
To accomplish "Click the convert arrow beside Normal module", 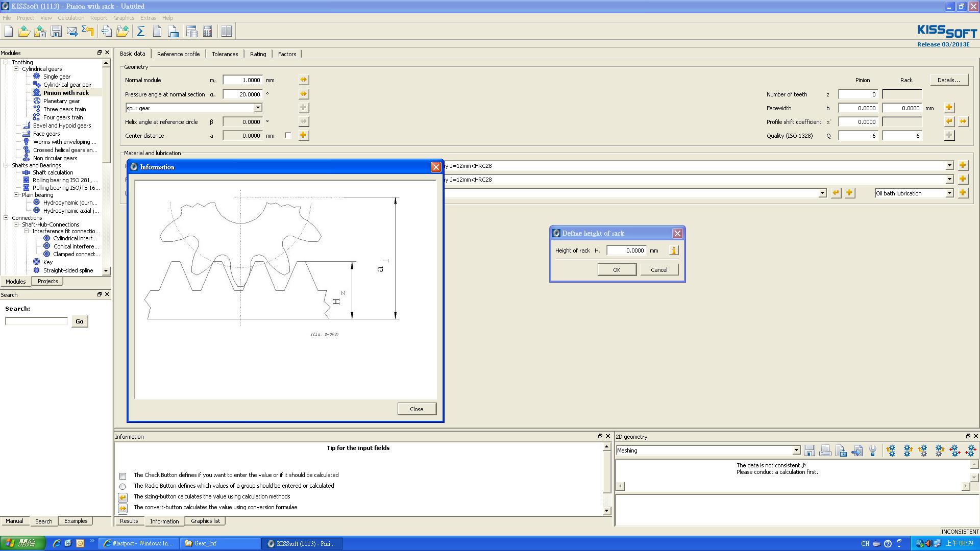I will (304, 80).
